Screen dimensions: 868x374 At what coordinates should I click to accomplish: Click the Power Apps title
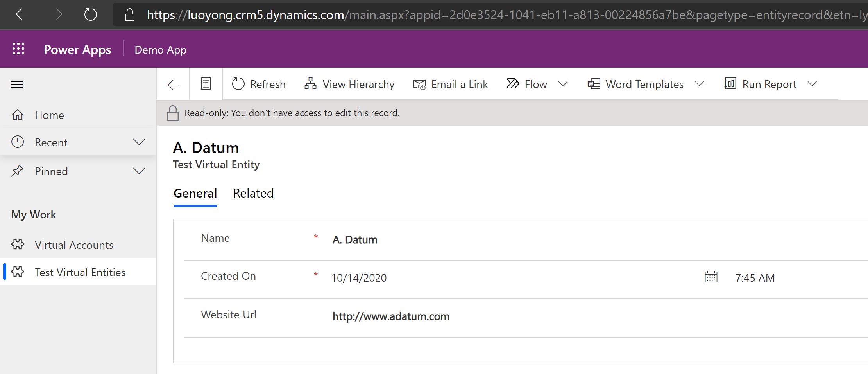pos(77,50)
